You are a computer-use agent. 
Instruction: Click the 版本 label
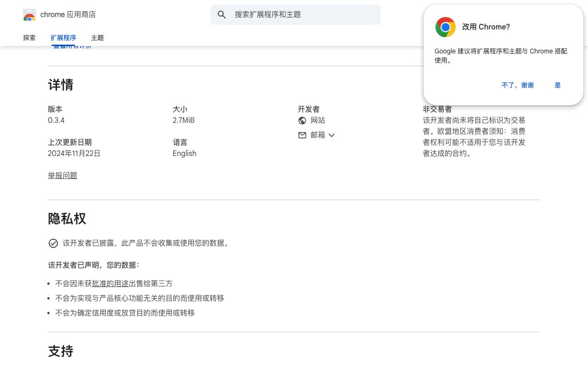55,109
